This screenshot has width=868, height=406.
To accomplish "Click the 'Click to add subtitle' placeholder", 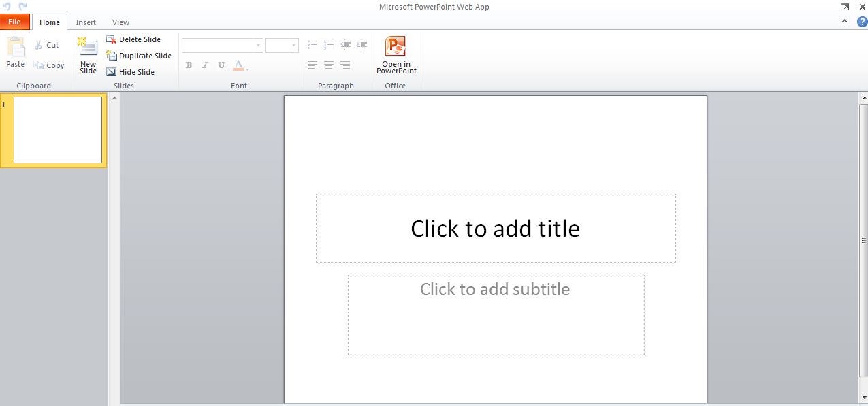I will coord(496,316).
